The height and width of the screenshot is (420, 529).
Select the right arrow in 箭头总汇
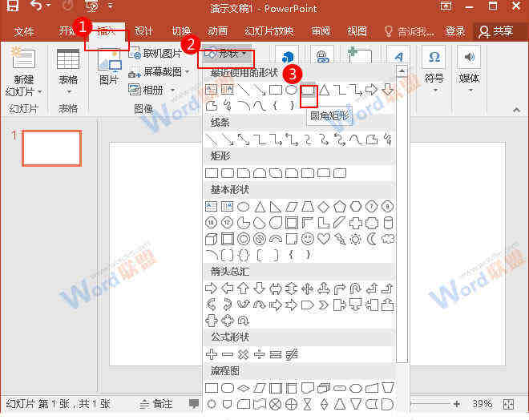[x=211, y=289]
